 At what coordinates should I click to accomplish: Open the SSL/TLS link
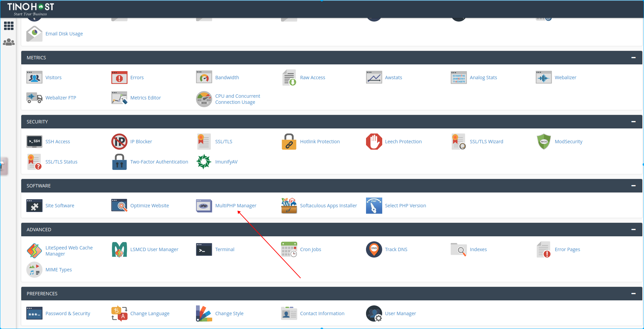pos(224,142)
